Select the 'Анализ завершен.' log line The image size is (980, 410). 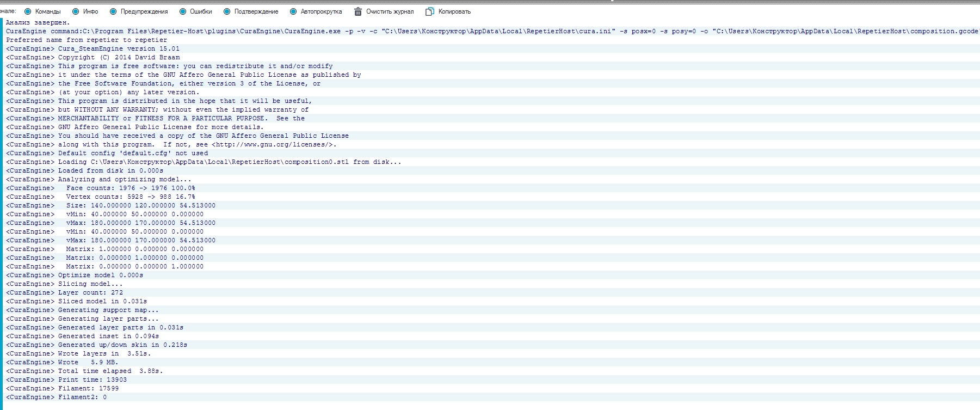pyautogui.click(x=38, y=23)
